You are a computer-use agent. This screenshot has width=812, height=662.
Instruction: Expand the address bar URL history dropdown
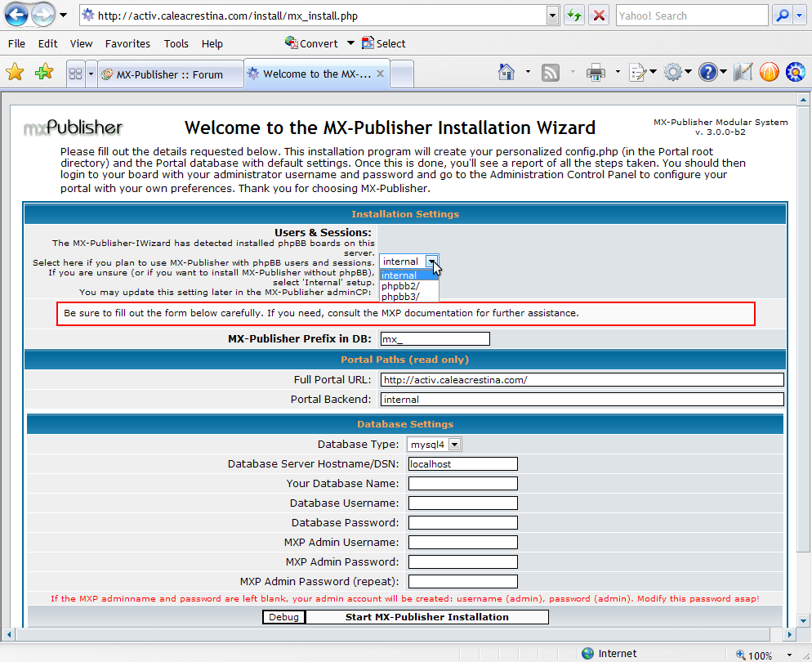tap(552, 16)
